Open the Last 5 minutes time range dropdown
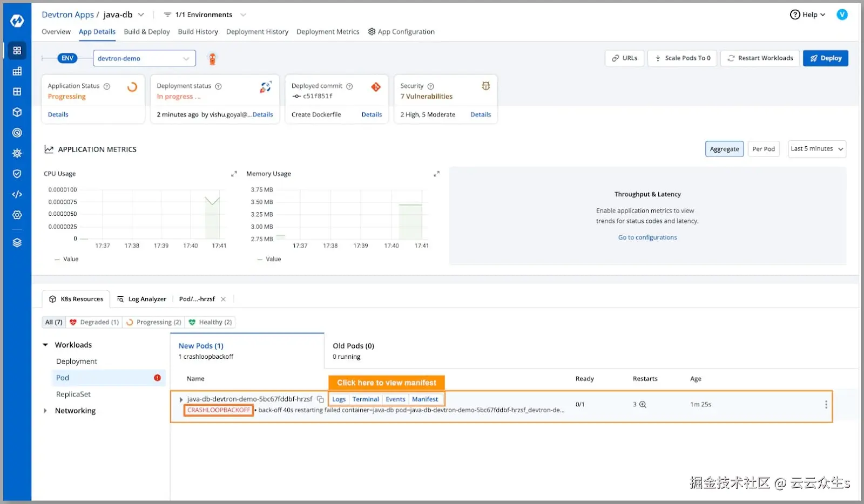 click(x=817, y=149)
